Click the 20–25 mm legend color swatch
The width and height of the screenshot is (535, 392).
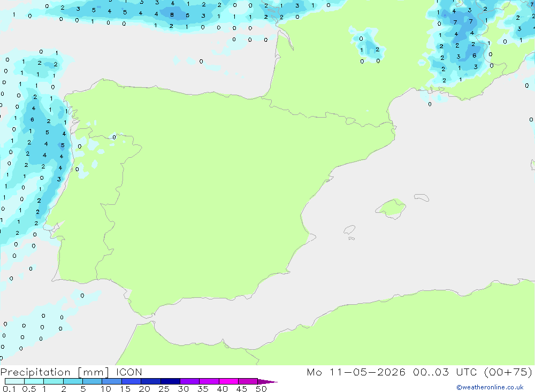pyautogui.click(x=151, y=381)
